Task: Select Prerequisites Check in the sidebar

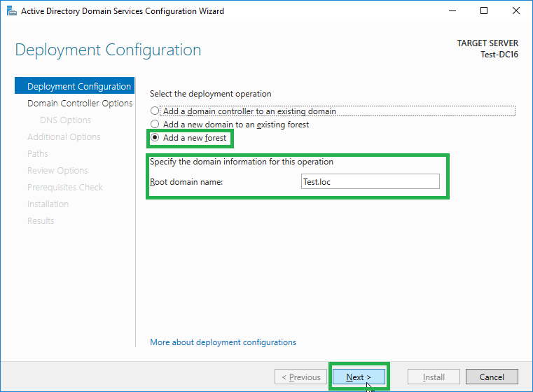Action: tap(65, 187)
